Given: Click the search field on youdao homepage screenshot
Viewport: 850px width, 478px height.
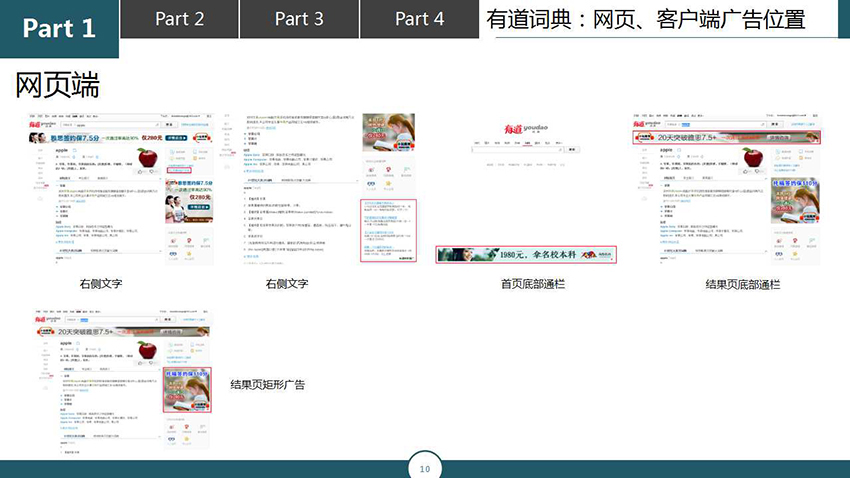Looking at the screenshot, I should click(x=518, y=150).
